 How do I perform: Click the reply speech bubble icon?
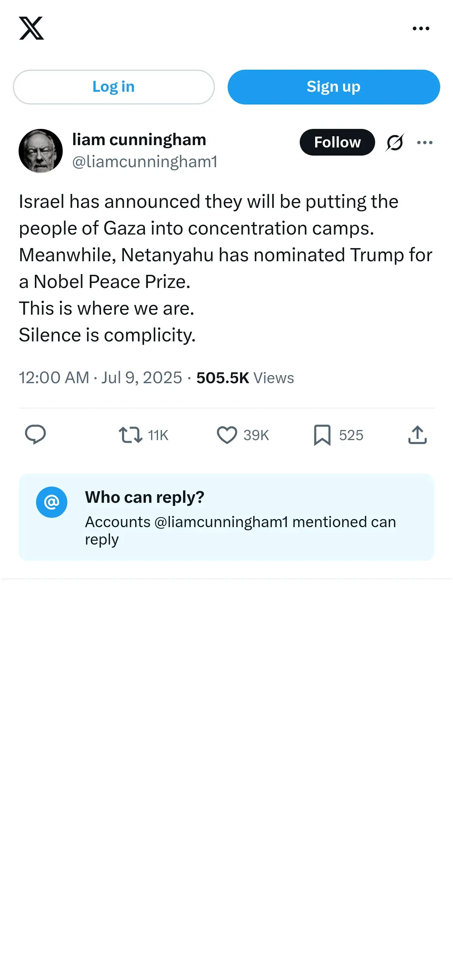35,435
